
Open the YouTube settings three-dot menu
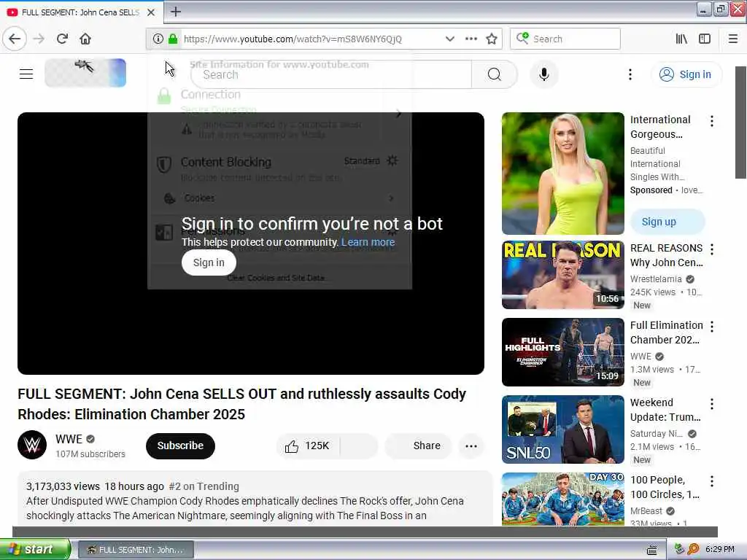(630, 74)
